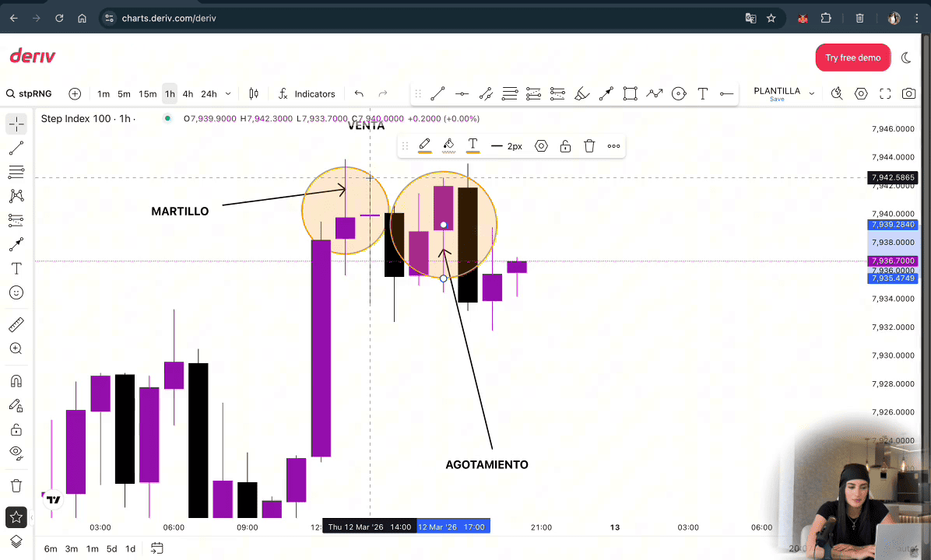The image size is (931, 560).
Task: Select the 1d date range
Action: 130,548
